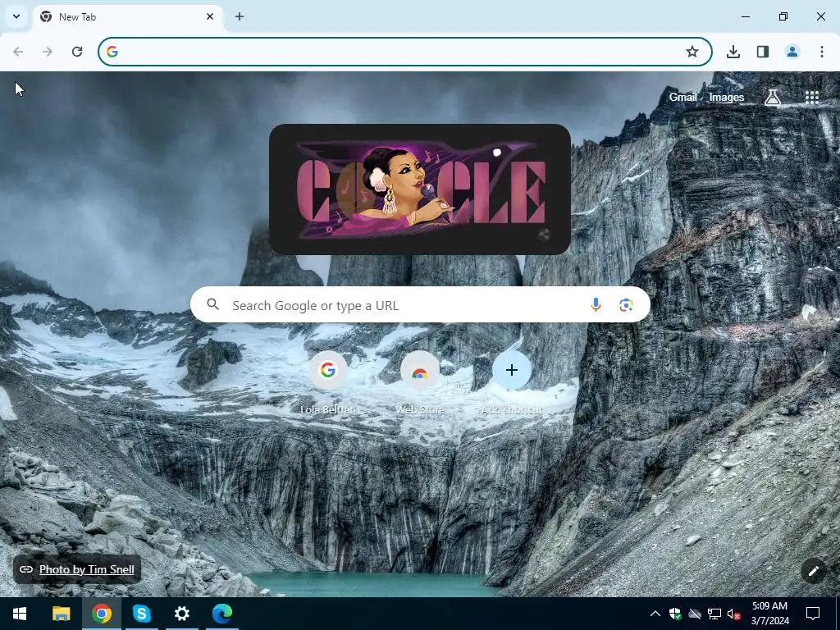Toggle the Chrome side panel
The image size is (840, 630).
pyautogui.click(x=763, y=52)
